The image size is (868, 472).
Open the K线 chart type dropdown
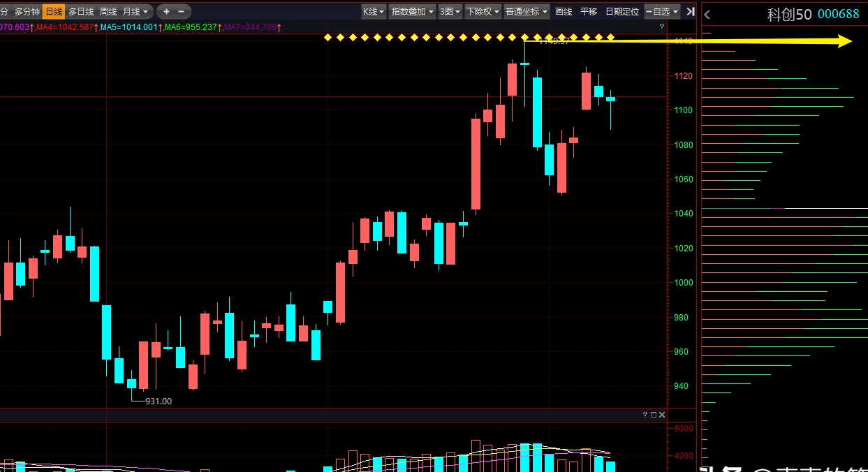(374, 11)
